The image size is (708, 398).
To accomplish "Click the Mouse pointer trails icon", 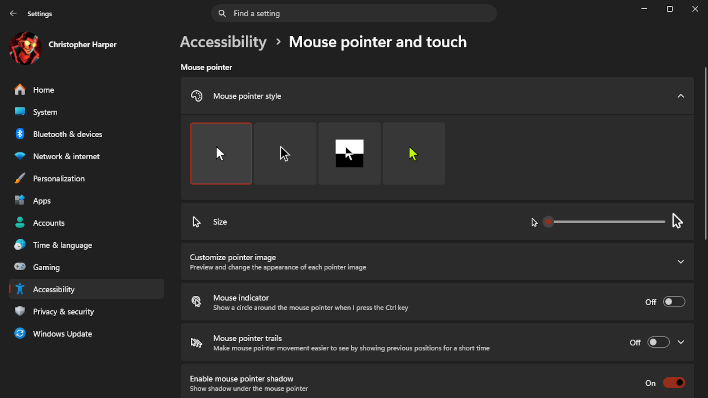I will (196, 342).
